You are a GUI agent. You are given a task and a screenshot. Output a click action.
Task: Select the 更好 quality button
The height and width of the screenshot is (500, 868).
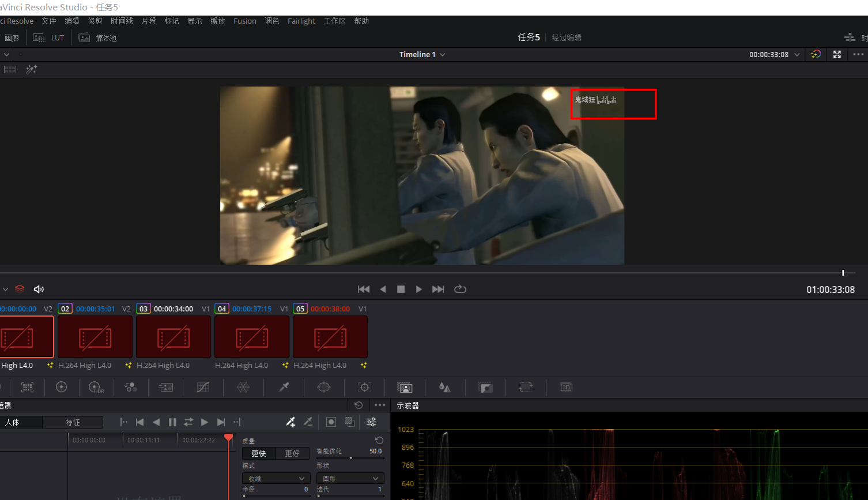(x=292, y=453)
